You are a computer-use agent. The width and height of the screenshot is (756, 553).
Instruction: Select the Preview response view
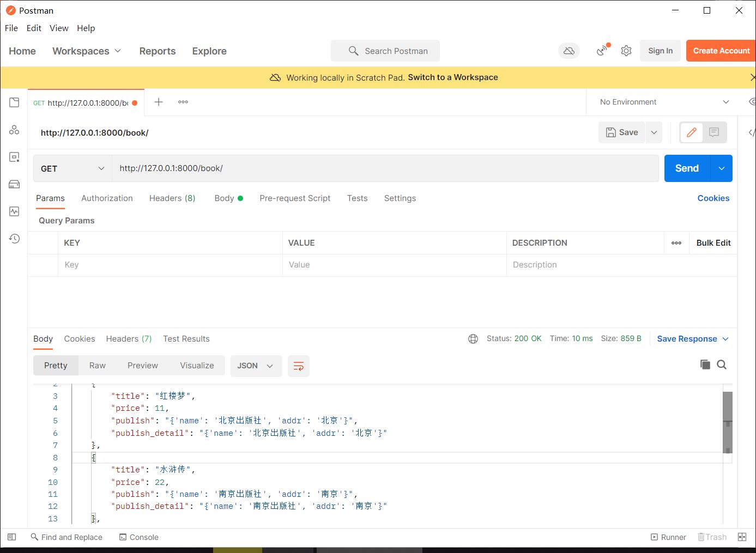pyautogui.click(x=143, y=366)
